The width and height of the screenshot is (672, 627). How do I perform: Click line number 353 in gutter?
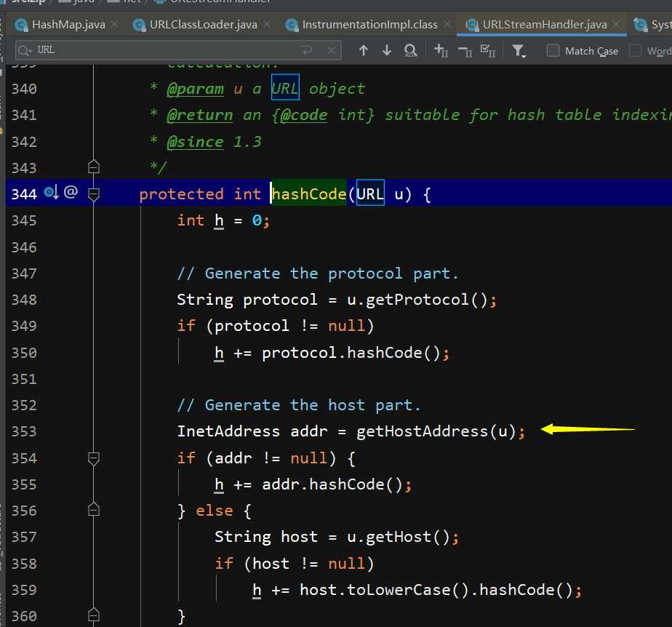click(x=24, y=431)
